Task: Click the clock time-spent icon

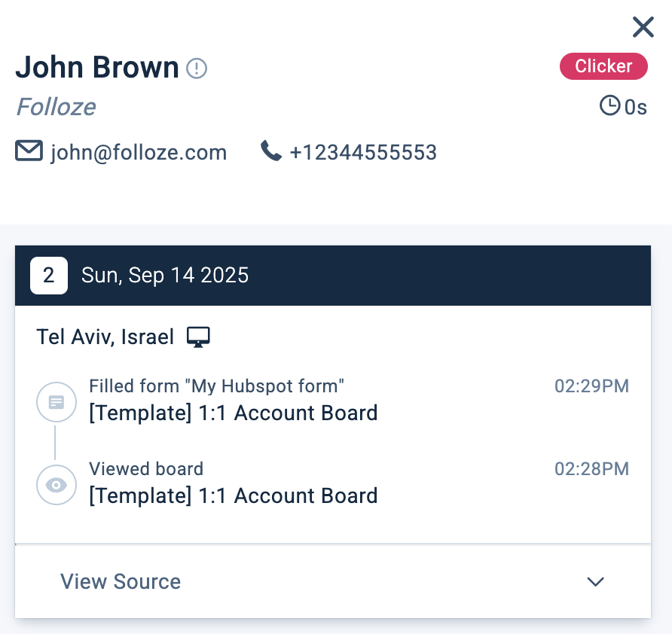Action: click(x=609, y=105)
